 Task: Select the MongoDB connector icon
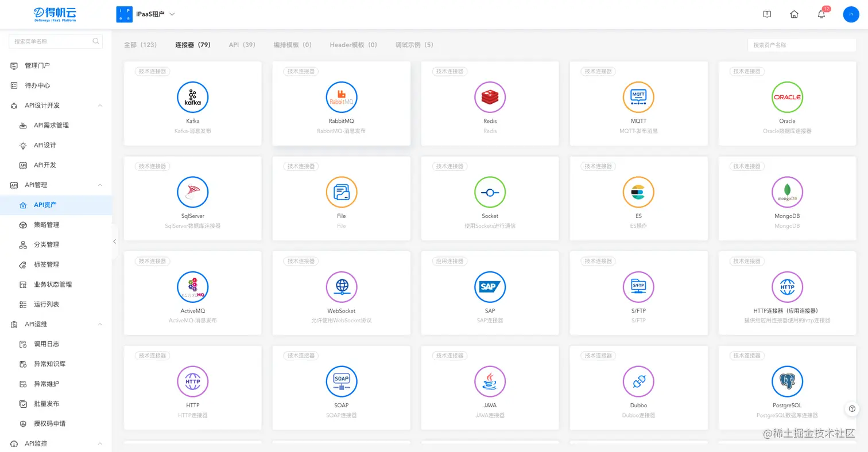coord(787,192)
